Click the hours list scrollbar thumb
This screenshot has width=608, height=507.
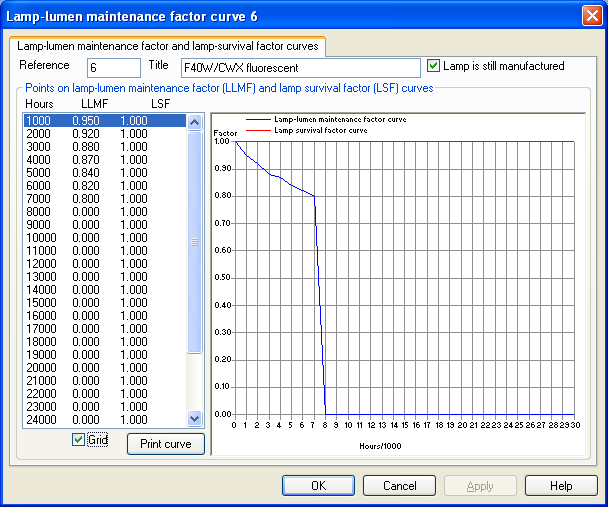[x=195, y=240]
